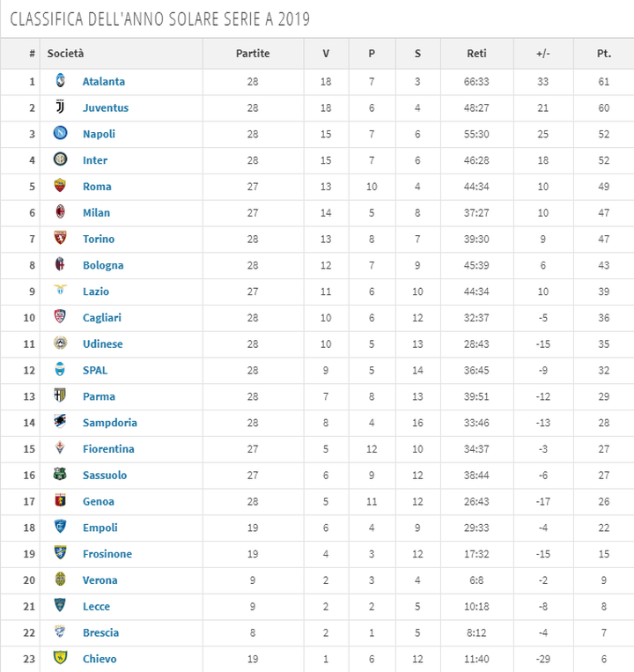Screen dimensions: 634x672
Task: Go to the Fiorentina team page
Action: 108,449
